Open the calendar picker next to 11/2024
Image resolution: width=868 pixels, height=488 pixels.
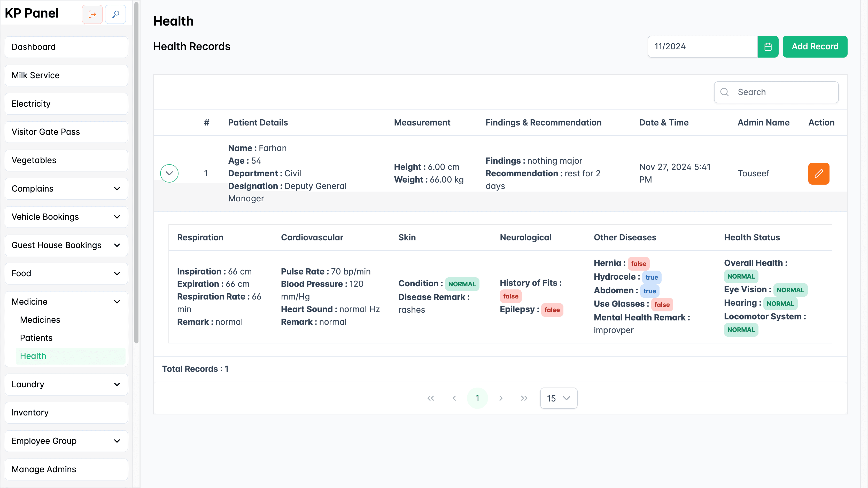pyautogui.click(x=768, y=46)
